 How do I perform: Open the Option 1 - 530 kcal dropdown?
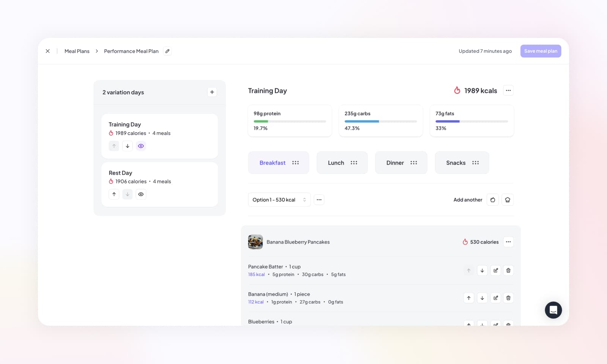point(279,200)
